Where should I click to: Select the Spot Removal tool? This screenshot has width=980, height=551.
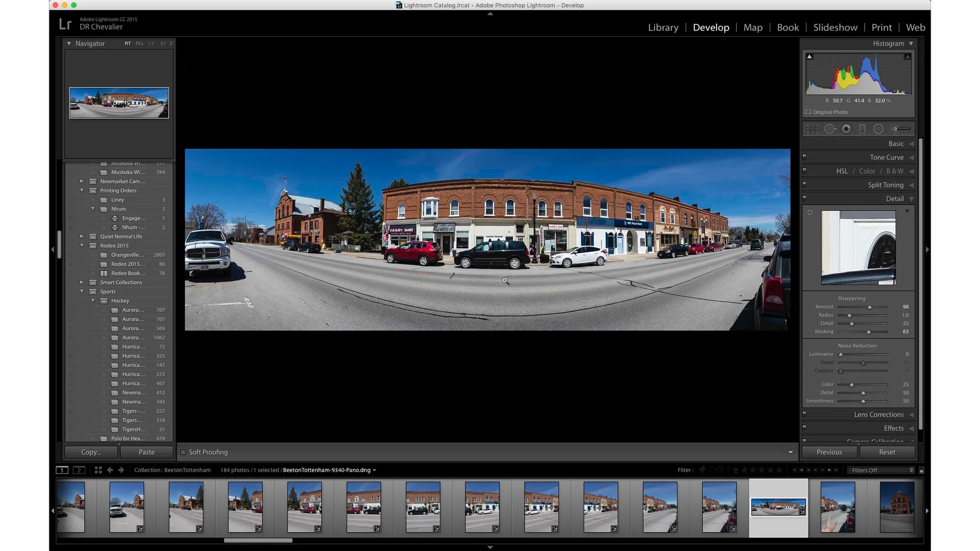pyautogui.click(x=830, y=129)
